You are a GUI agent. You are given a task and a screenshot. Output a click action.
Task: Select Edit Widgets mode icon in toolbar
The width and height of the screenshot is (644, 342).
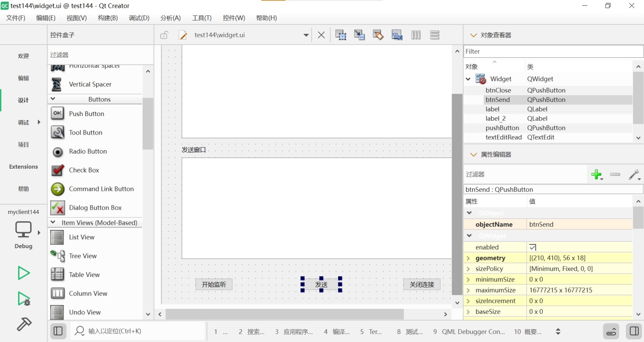(341, 35)
